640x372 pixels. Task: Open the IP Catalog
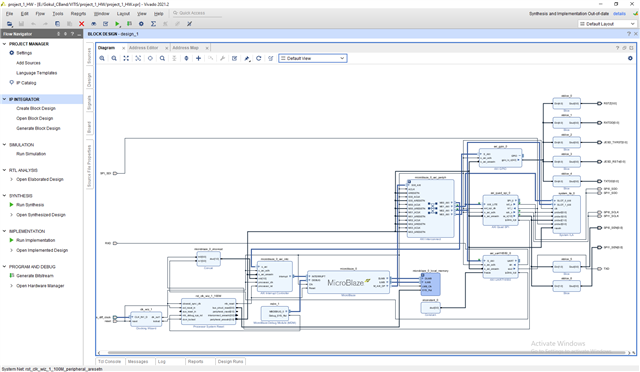(26, 83)
